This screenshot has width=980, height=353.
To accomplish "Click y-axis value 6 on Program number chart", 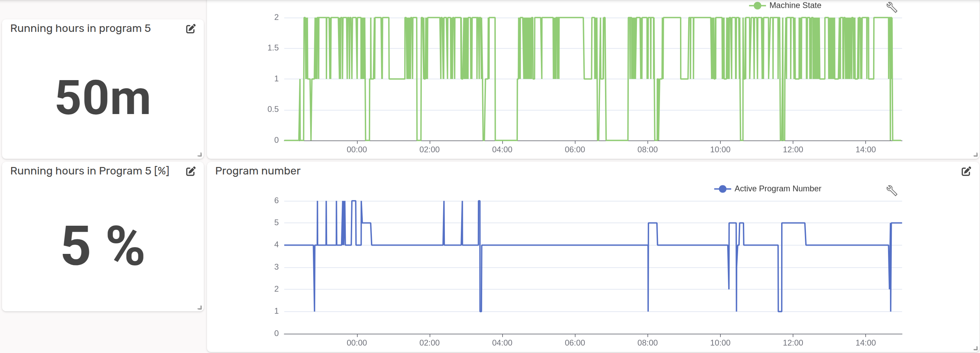I will point(277,201).
